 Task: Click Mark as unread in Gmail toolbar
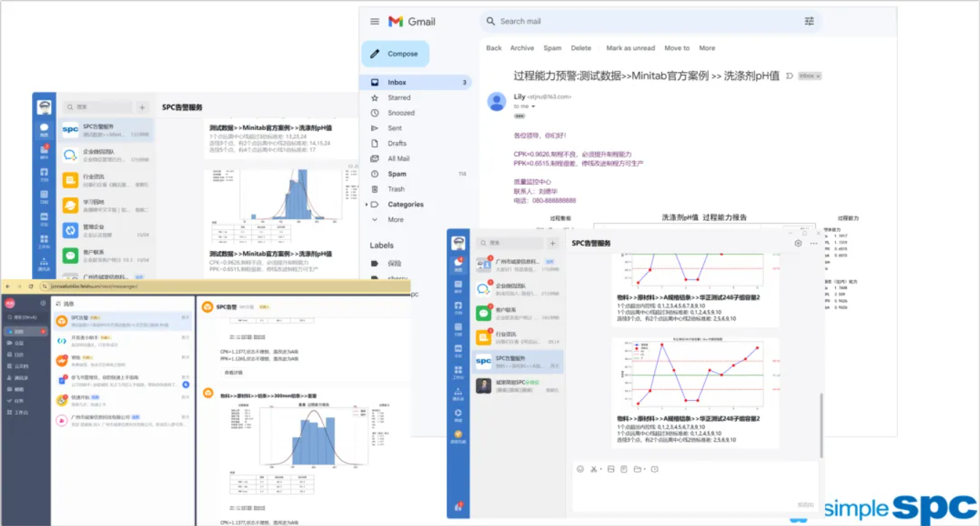pos(630,48)
